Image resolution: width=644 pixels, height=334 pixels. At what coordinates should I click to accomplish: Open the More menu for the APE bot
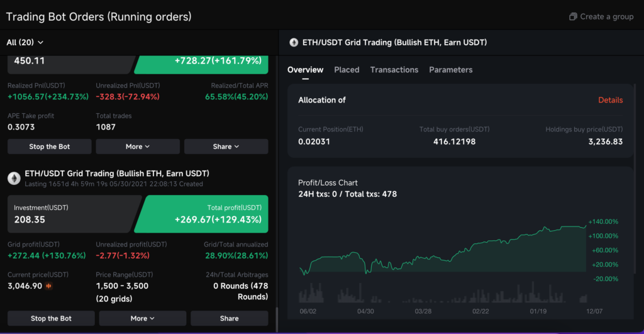tap(138, 147)
